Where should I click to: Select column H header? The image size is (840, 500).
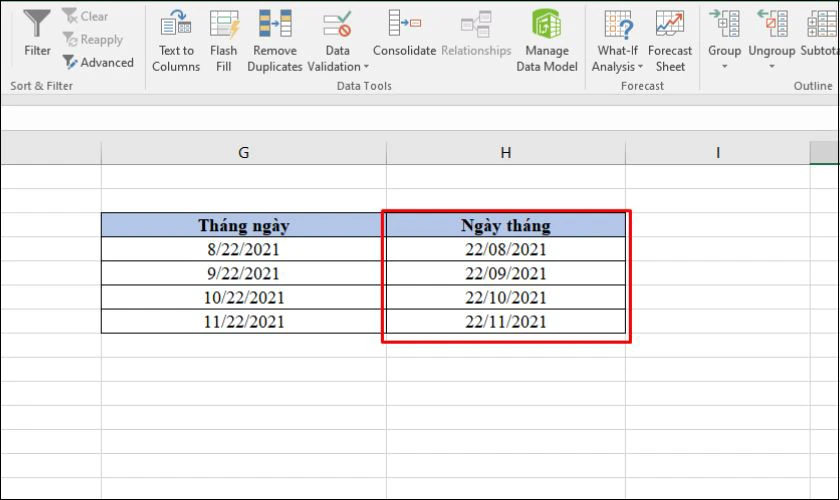[506, 153]
